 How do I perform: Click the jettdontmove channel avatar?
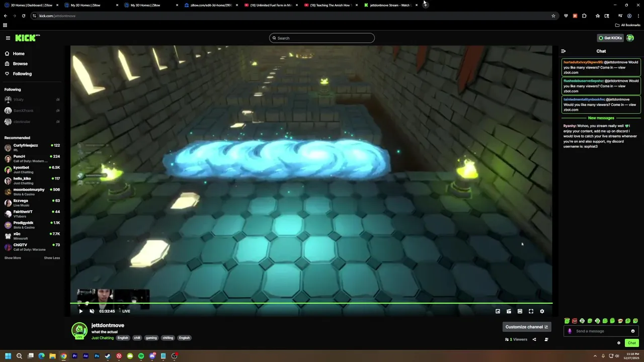point(79,331)
